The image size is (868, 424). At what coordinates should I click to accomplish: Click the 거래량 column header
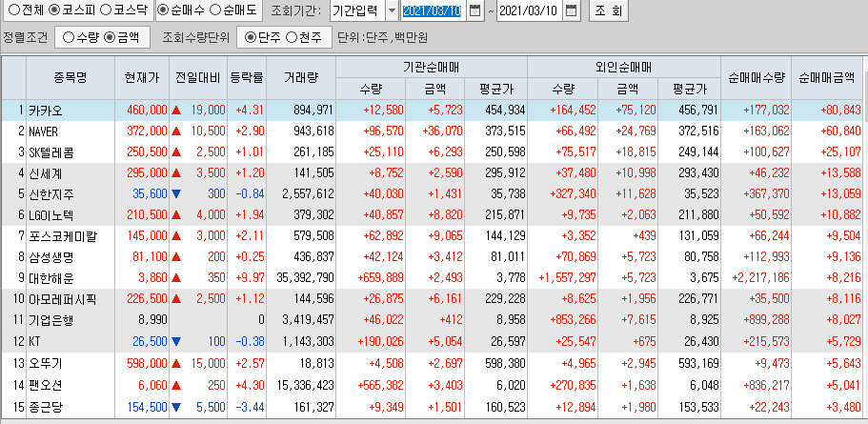coord(300,78)
